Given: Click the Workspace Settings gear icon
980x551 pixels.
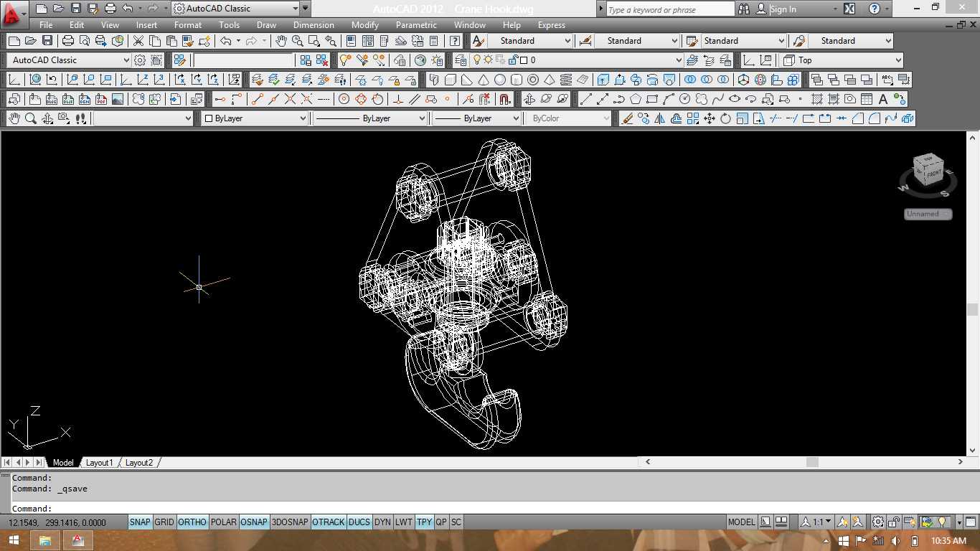Looking at the screenshot, I should (x=140, y=60).
